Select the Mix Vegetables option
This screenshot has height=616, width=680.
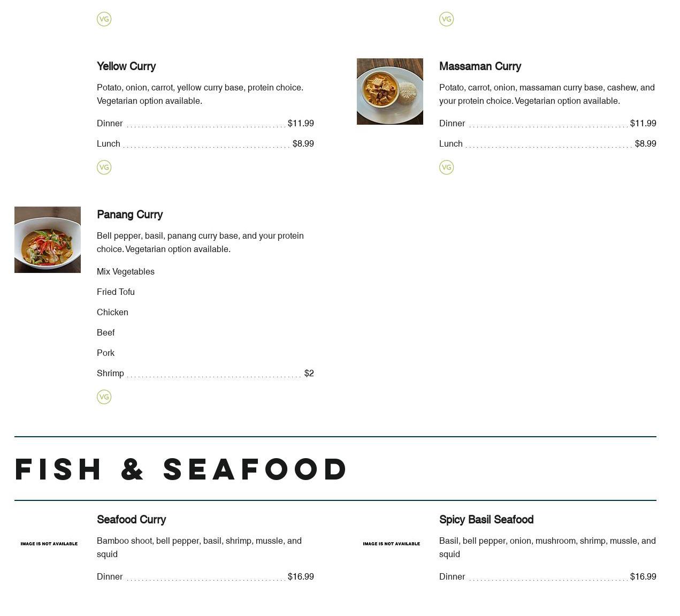(x=126, y=272)
